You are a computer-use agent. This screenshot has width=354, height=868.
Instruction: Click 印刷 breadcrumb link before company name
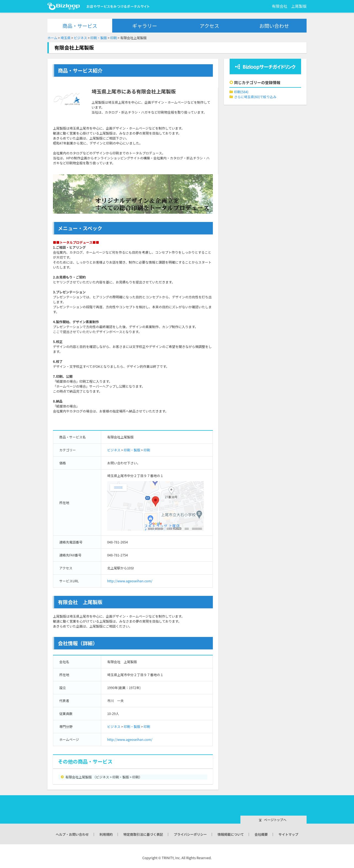tap(114, 38)
